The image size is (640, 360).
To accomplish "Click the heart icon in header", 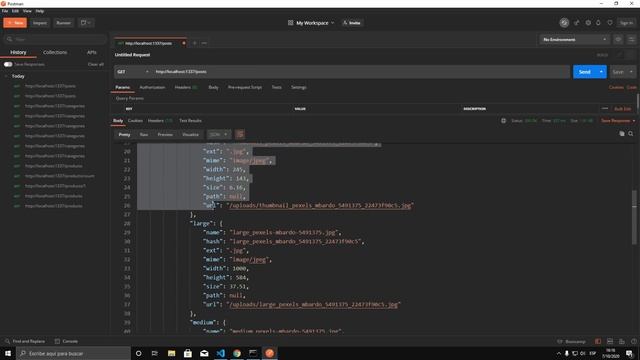I will [610, 23].
